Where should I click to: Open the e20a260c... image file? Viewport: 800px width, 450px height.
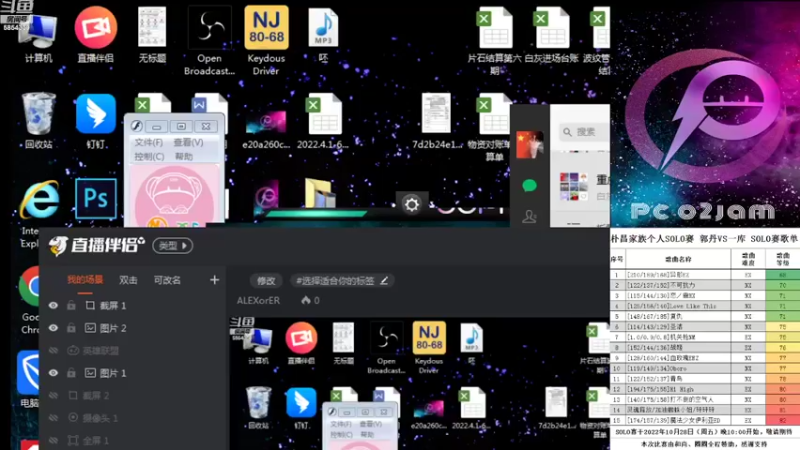[266, 129]
